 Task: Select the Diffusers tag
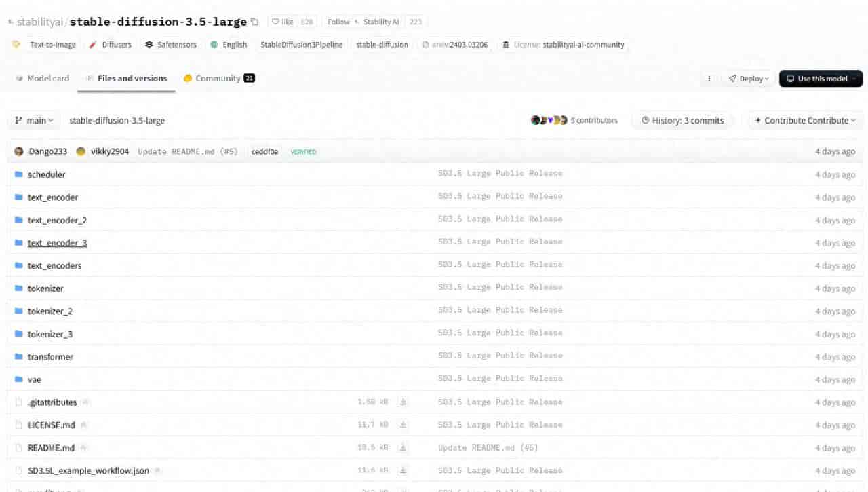110,45
